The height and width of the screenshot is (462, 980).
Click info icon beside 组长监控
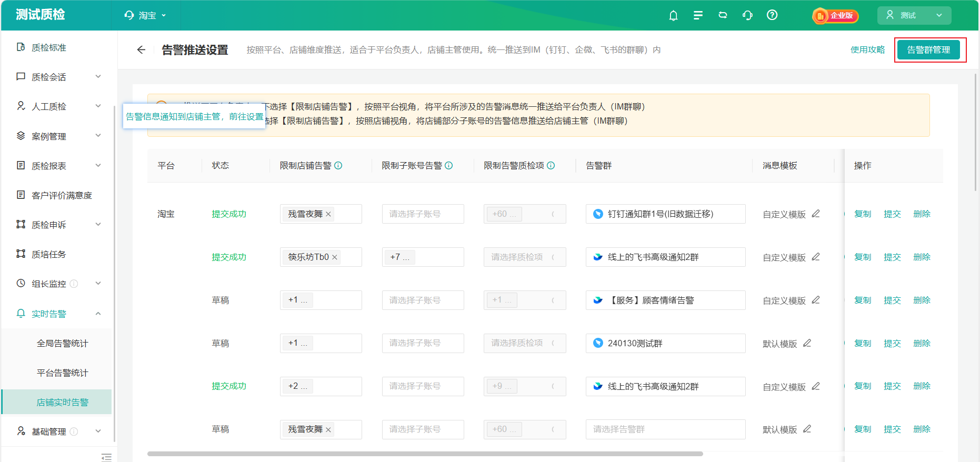[x=74, y=284]
